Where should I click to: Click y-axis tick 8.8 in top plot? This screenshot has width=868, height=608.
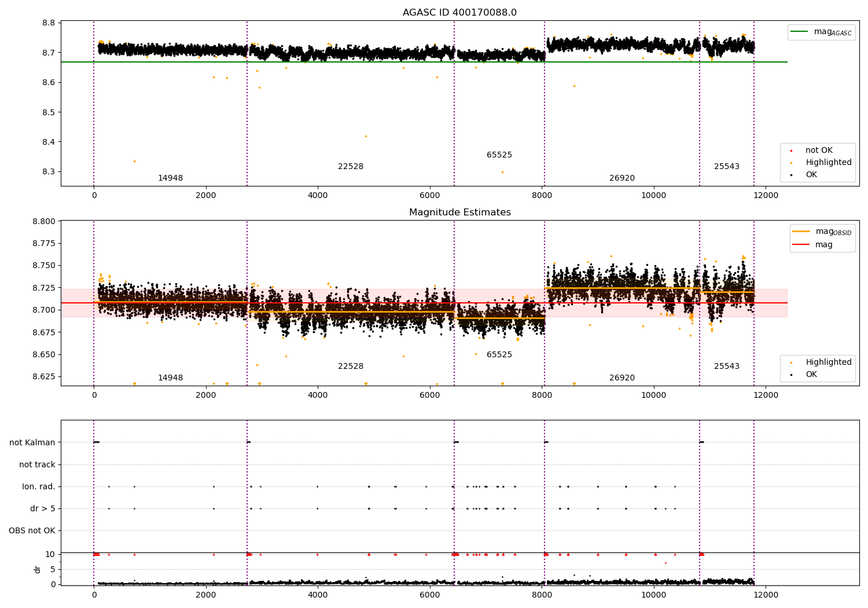pyautogui.click(x=49, y=23)
